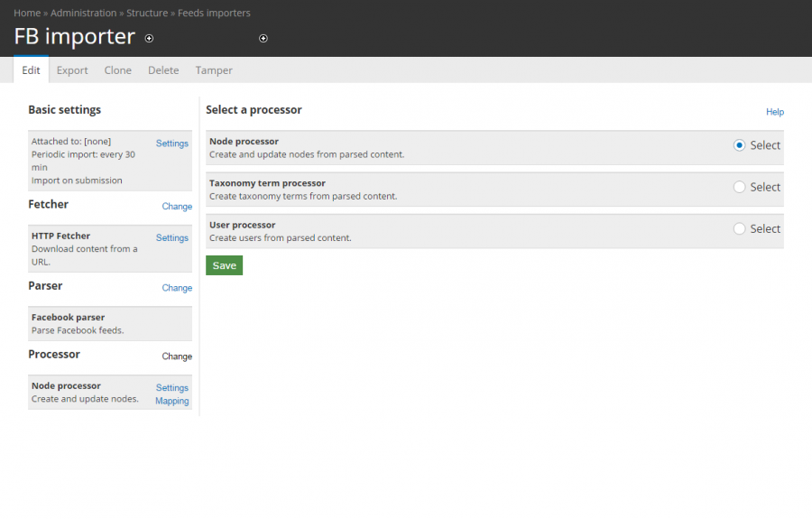812x519 pixels.
Task: Click the second circular plus icon in header
Action: pos(263,38)
